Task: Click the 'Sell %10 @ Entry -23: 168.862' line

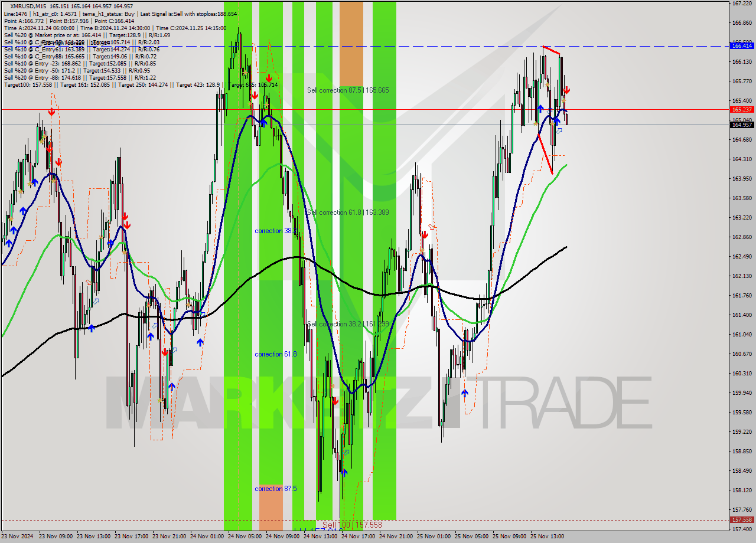Action: [x=80, y=63]
